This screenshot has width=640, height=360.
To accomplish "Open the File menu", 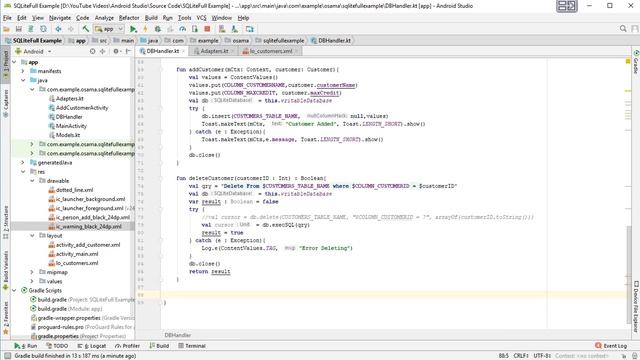I will pyautogui.click(x=7, y=18).
